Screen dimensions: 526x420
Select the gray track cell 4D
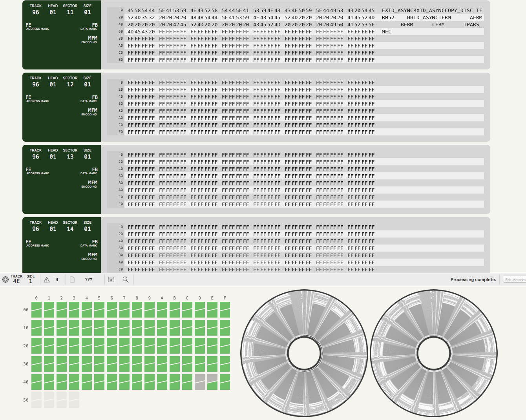200,382
